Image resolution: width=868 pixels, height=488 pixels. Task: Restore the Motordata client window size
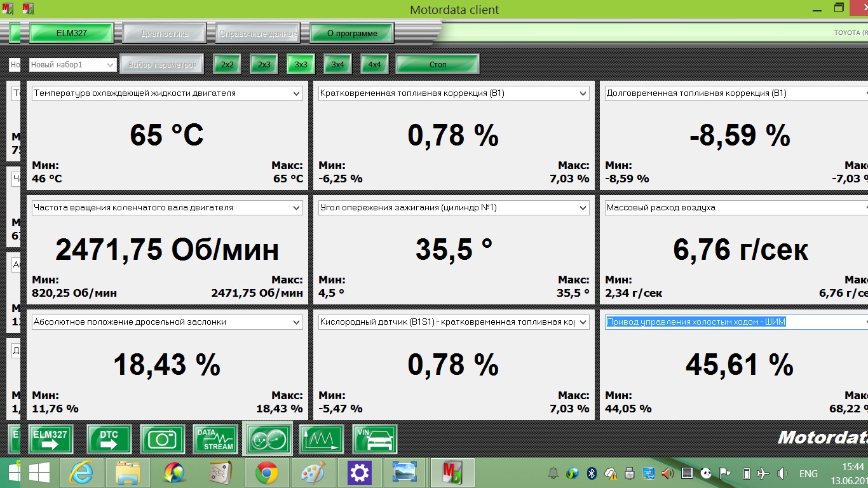(839, 8)
